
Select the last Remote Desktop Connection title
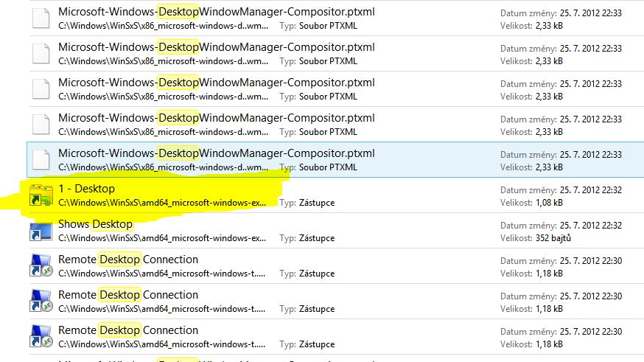(x=128, y=330)
